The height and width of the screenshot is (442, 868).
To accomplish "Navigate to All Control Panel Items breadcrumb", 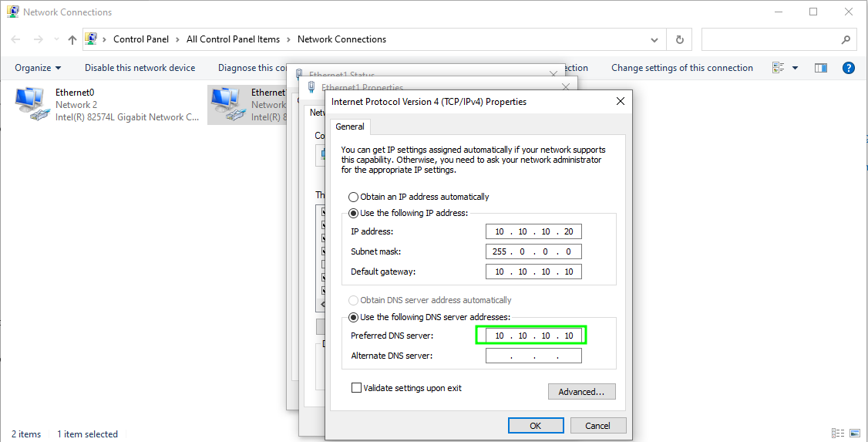I will [x=233, y=39].
